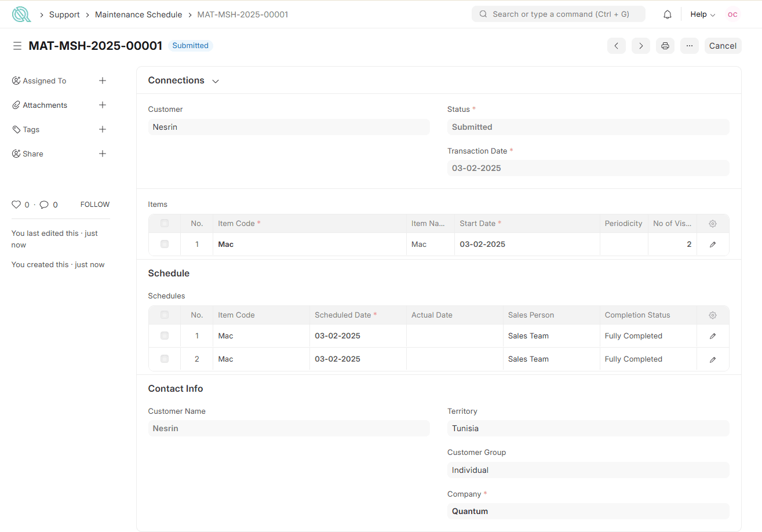Check the Items row 1 checkbox

pos(165,244)
